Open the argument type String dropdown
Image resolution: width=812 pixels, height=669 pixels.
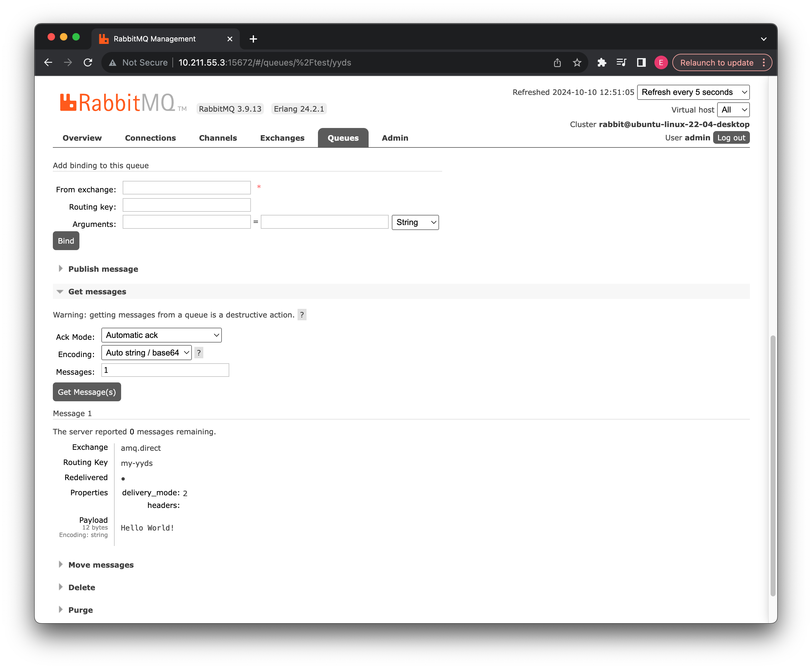click(x=415, y=222)
